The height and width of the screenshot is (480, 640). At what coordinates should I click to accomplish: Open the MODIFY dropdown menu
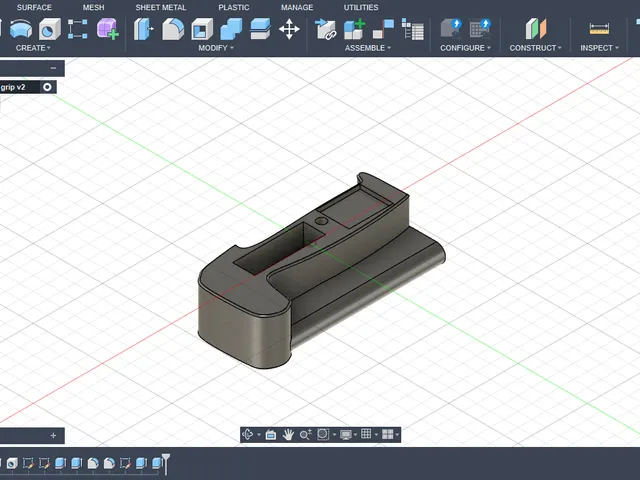point(216,48)
